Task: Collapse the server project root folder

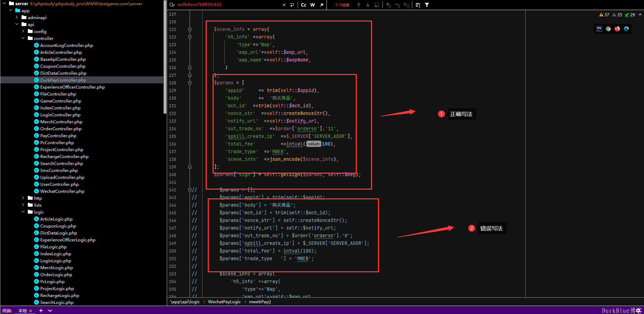Action: click(x=5, y=3)
